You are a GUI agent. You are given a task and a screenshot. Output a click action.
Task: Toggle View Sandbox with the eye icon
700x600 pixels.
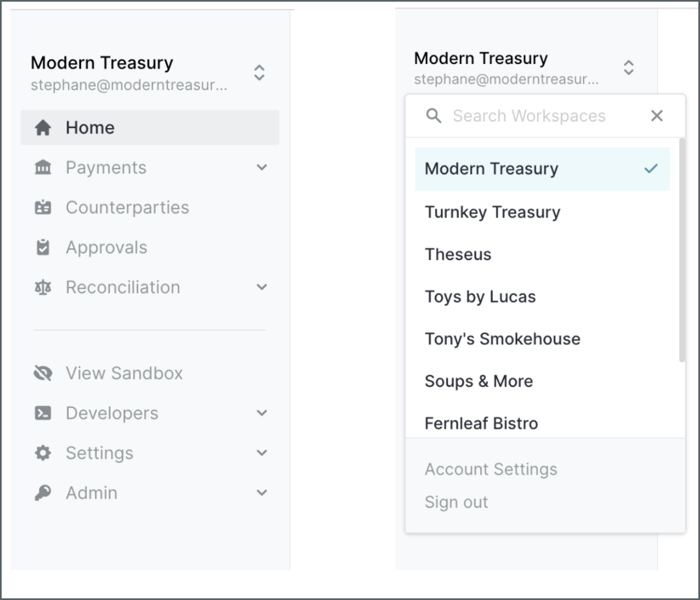pos(43,373)
